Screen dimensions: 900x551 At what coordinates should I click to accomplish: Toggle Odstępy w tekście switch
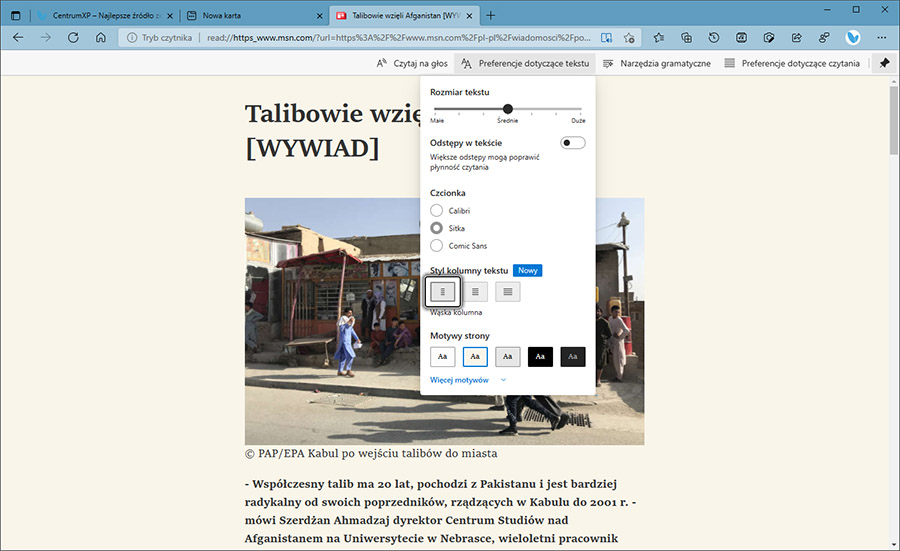(573, 143)
